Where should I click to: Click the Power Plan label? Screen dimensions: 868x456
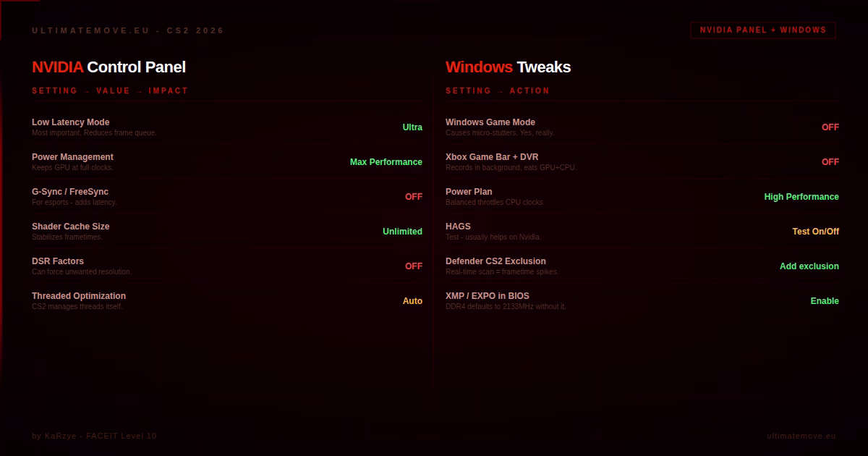click(469, 192)
